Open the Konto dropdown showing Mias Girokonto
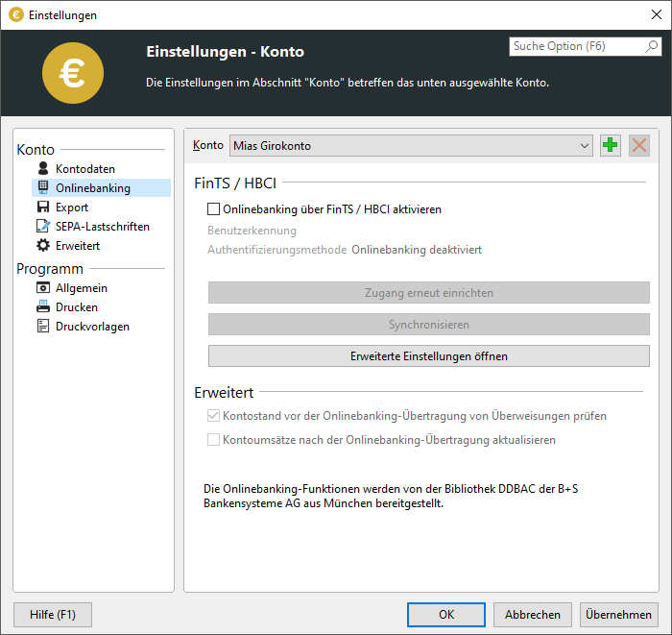672x635 pixels. pyautogui.click(x=411, y=146)
